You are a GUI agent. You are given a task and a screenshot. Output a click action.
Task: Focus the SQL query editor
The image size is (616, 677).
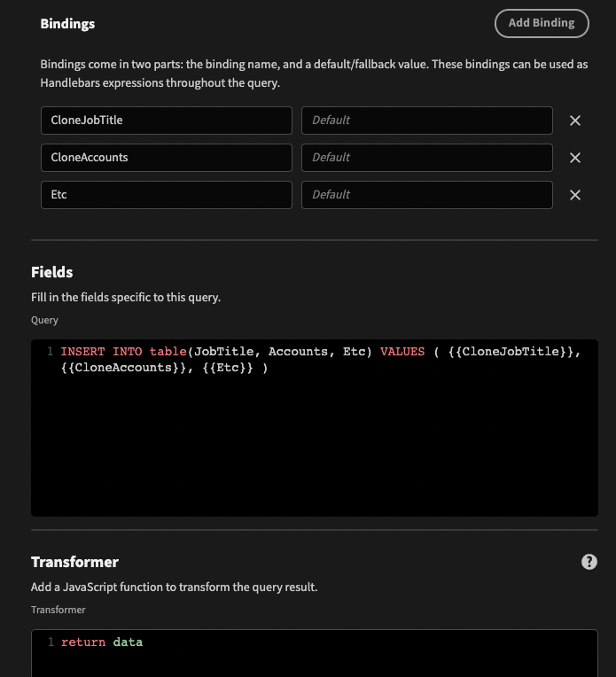(315, 428)
